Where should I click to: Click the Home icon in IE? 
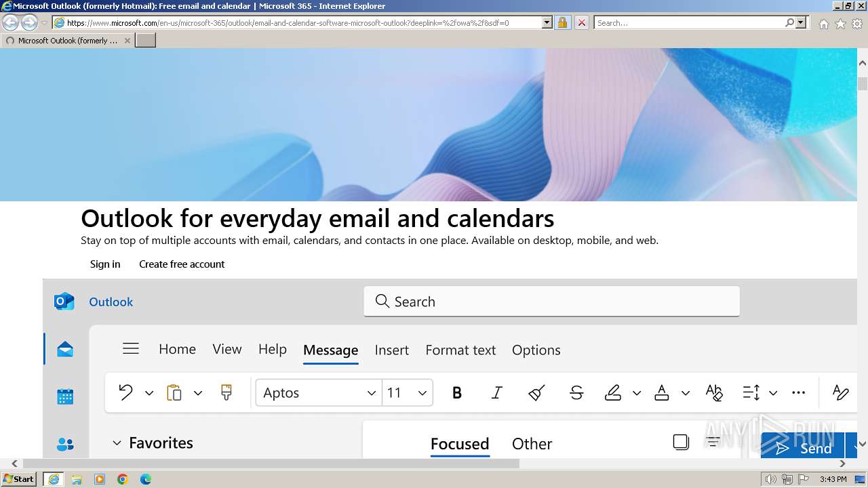[823, 23]
